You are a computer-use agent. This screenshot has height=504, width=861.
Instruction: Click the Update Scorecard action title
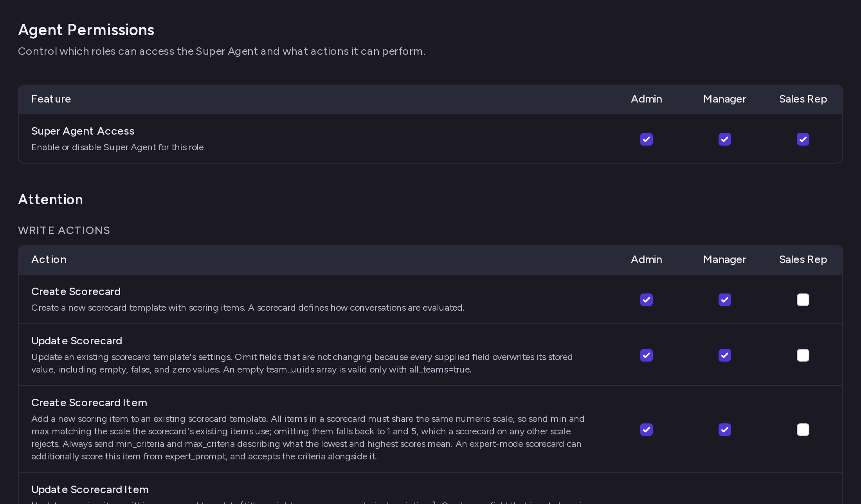[77, 341]
